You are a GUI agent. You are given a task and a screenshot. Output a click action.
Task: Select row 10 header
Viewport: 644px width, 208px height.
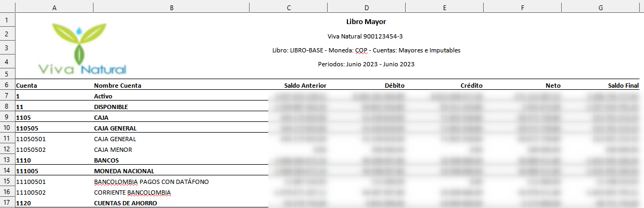(x=7, y=127)
